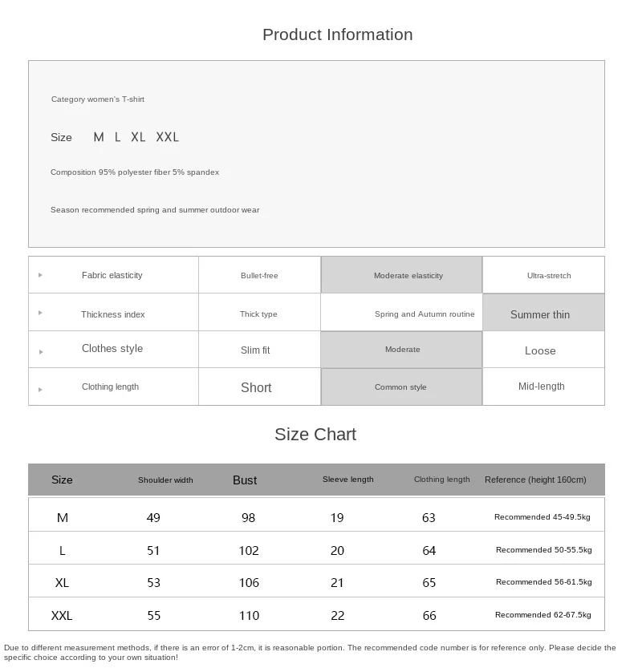Click the arrow beside Clothing length
634x672 pixels.
[x=40, y=389]
